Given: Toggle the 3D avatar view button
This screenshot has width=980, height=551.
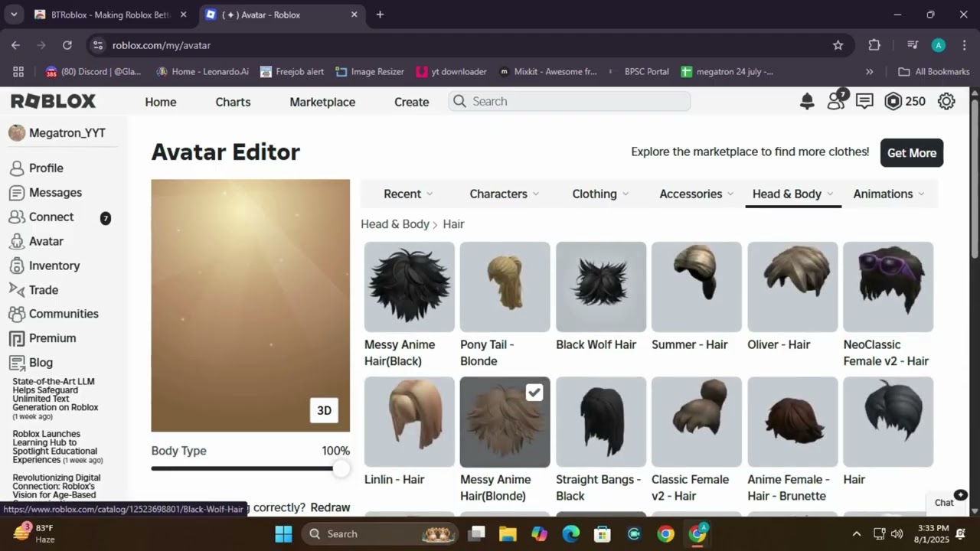Looking at the screenshot, I should click(324, 410).
